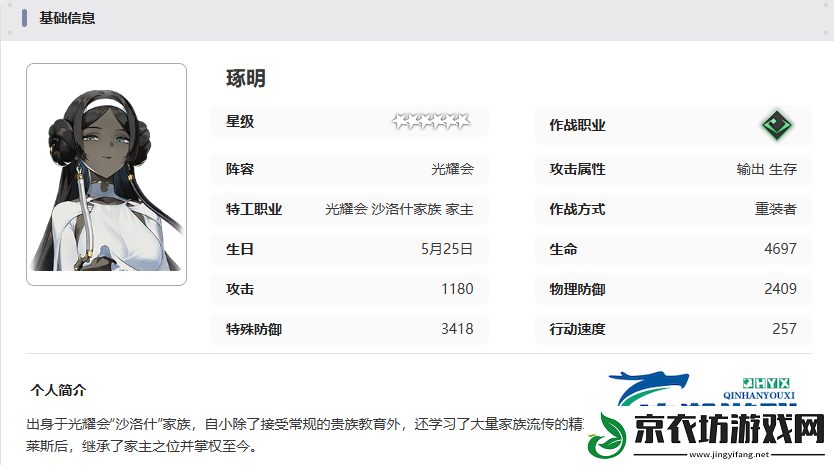Viewport: 834px width, 465px height.
Task: Click the 阵容 label
Action: point(240,169)
